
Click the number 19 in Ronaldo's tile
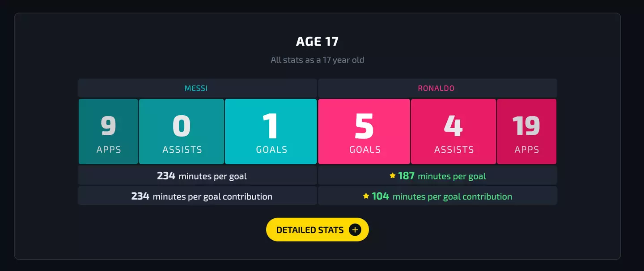click(x=526, y=126)
